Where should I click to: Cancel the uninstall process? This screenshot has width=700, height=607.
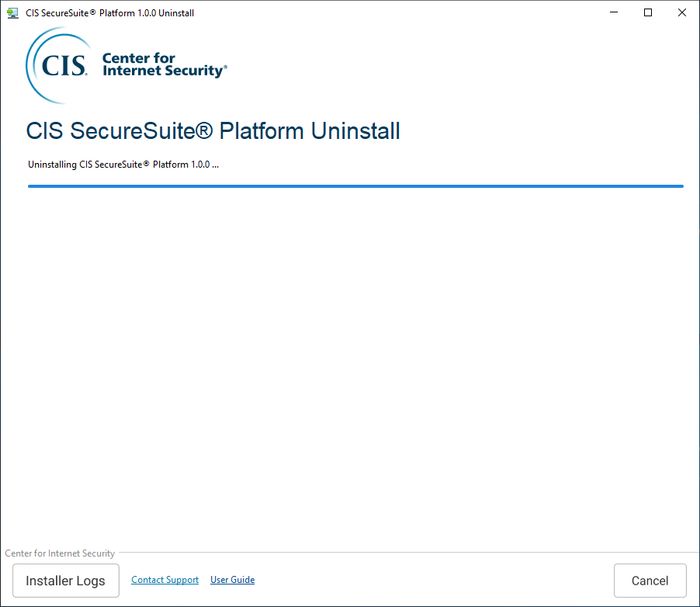pyautogui.click(x=650, y=580)
